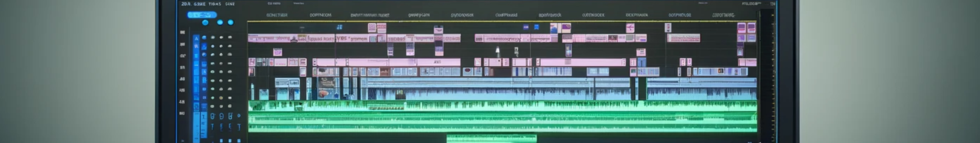The image size is (980, 143).
Task: Click the blue pill-shaped button at top left
Action: pyautogui.click(x=202, y=15)
